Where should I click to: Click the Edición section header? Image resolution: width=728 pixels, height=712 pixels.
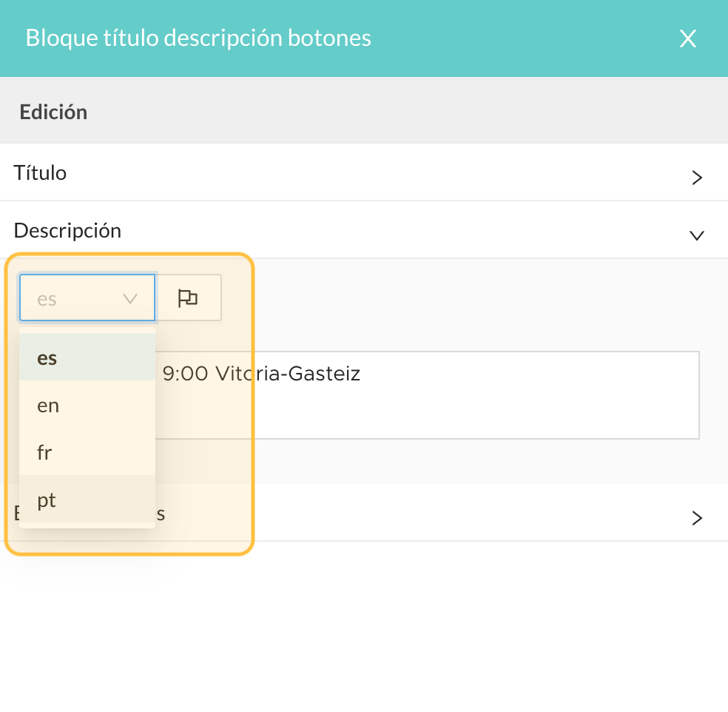click(53, 112)
